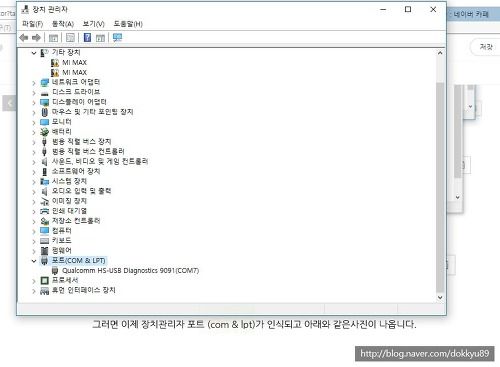Click the 저장소 컨트롤러 icon
This screenshot has width=500, height=367.
coord(44,221)
